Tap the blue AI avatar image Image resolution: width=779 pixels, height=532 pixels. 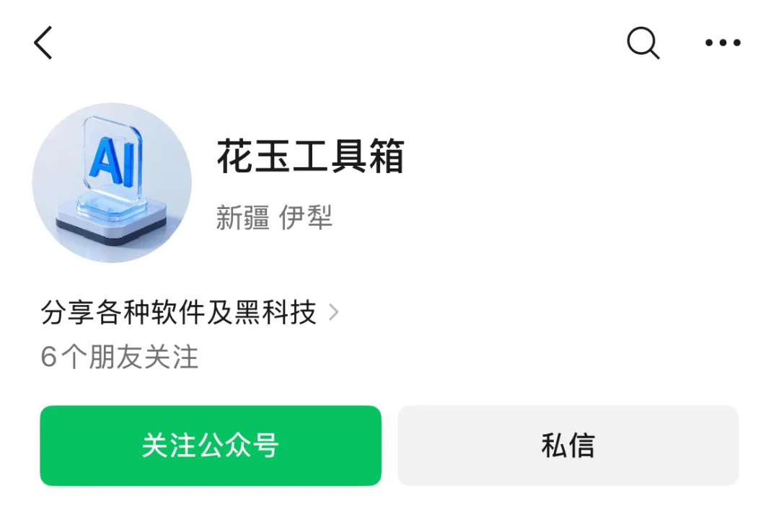pyautogui.click(x=113, y=182)
